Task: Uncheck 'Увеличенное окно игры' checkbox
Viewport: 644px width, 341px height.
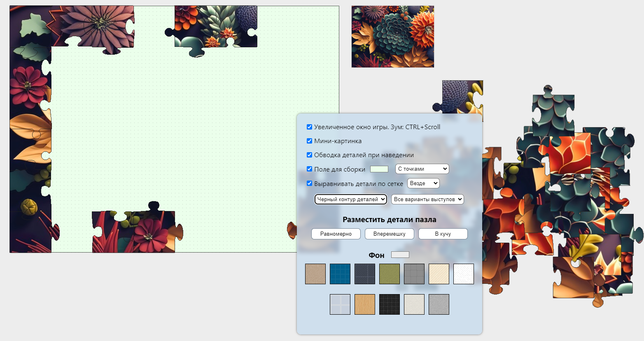Action: pos(309,127)
